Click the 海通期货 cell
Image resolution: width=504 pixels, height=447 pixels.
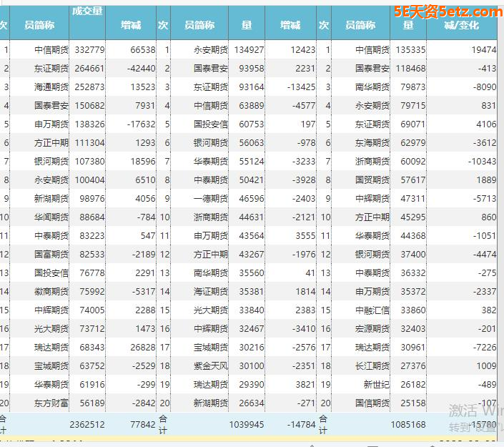[51, 87]
